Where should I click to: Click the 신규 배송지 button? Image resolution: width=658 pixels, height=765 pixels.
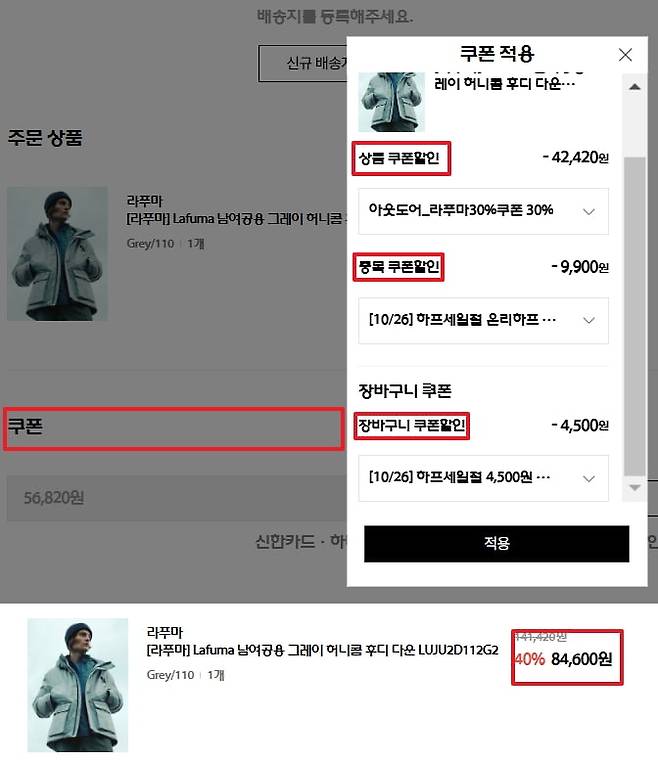point(303,63)
